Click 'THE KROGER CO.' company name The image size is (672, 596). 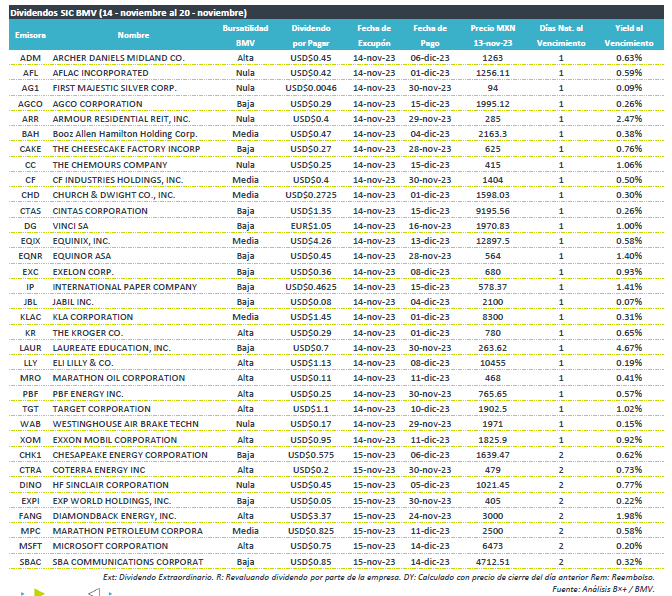point(88,332)
